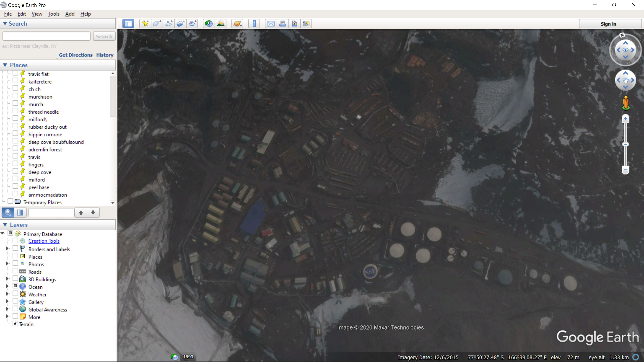644x362 pixels.
Task: Focus the places filter text field
Action: pyautogui.click(x=51, y=213)
